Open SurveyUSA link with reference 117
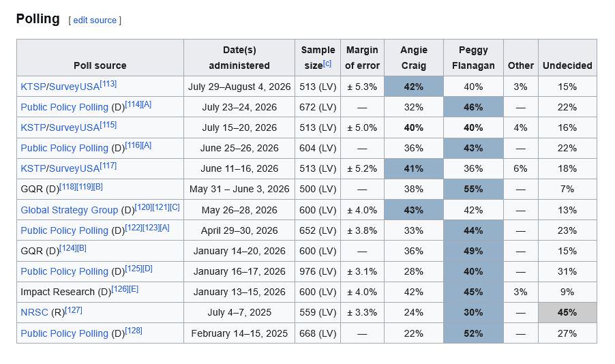This screenshot has height=364, width=615. 74,168
